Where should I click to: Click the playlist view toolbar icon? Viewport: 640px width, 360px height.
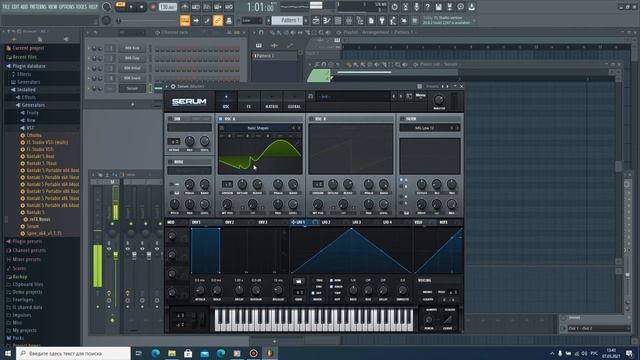point(316,20)
